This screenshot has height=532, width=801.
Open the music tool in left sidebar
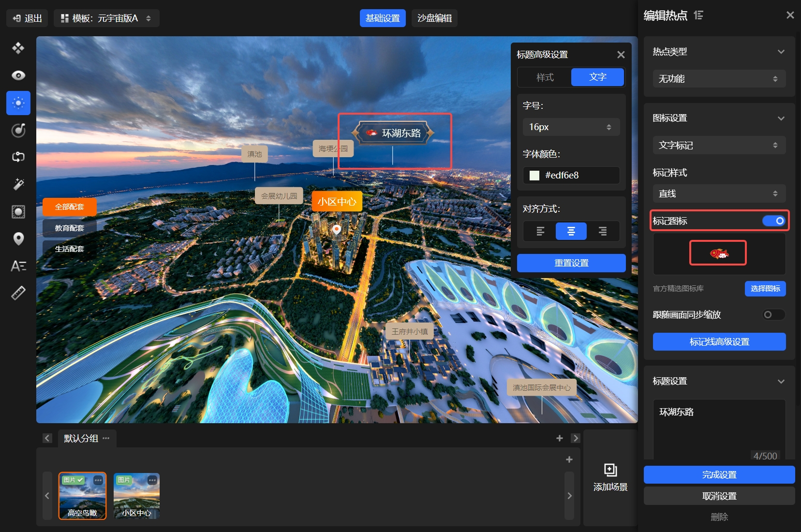(18, 130)
